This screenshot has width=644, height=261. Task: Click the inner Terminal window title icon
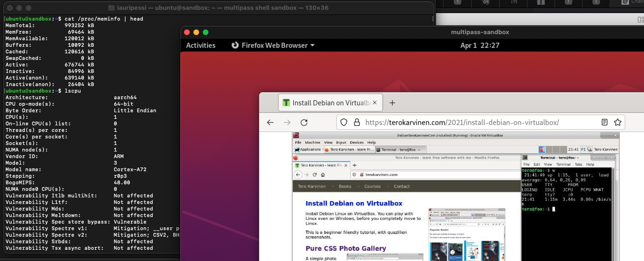pyautogui.click(x=525, y=158)
